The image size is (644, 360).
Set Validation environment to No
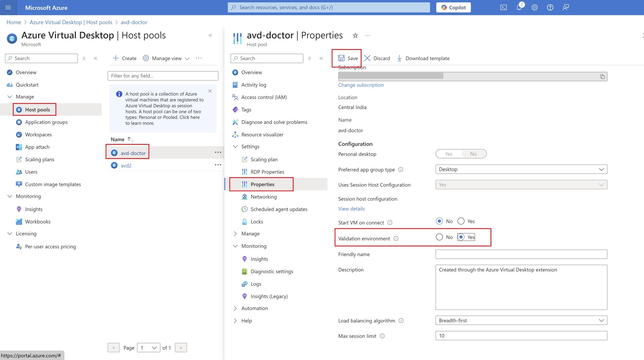(x=439, y=237)
